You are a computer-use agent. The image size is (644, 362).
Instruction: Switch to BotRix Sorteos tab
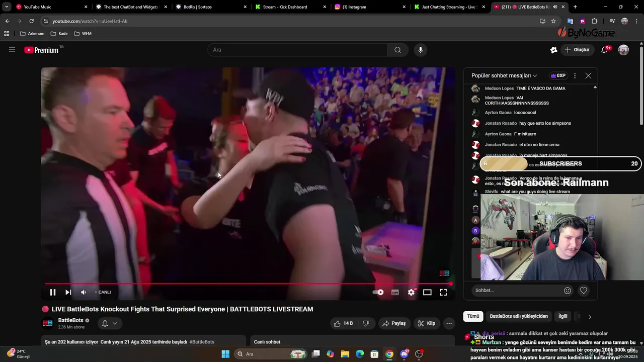pos(210,7)
